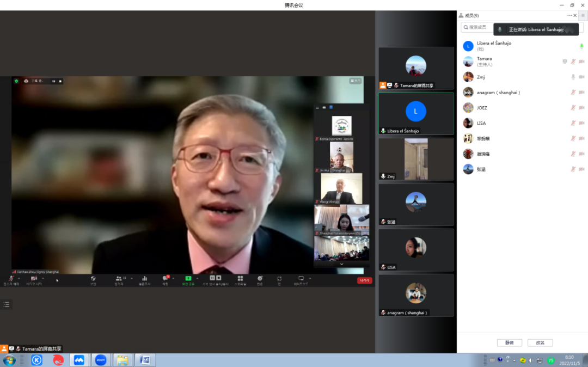Unmute via the shared Zoom microphone icon

[11, 279]
